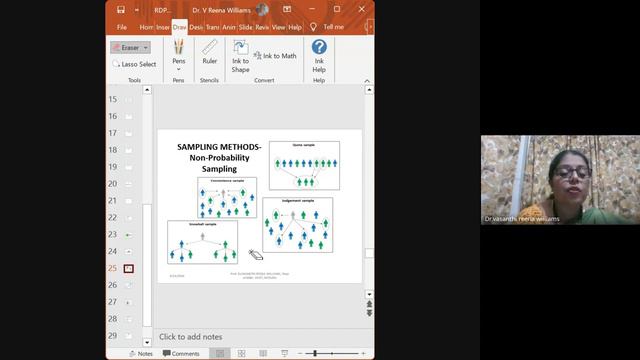Viewport: 640px width, 360px height.
Task: Open Ribbon Display Options
Action: [x=287, y=9]
